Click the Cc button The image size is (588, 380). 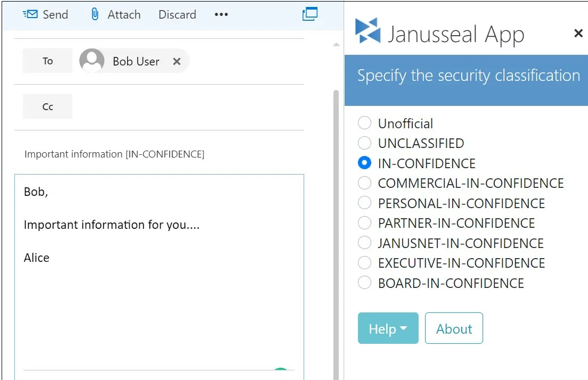pyautogui.click(x=47, y=106)
